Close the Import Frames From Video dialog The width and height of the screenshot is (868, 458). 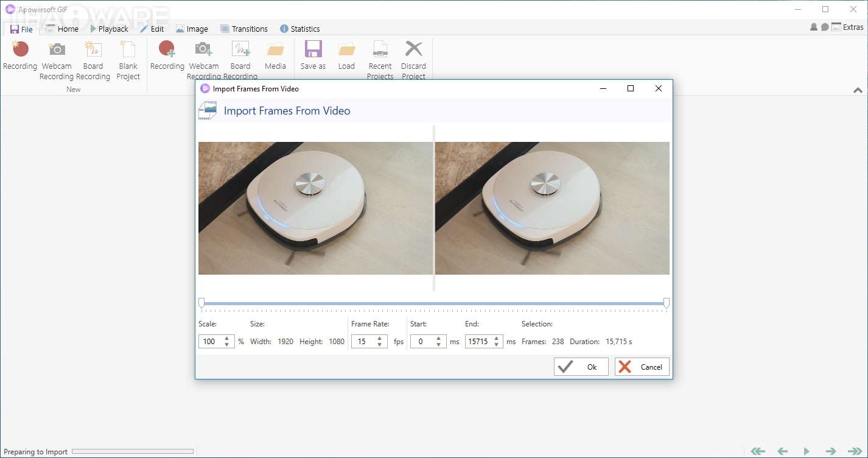(x=658, y=88)
